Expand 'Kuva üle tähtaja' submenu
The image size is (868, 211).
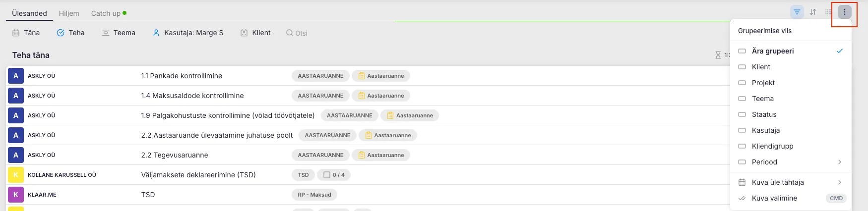791,182
